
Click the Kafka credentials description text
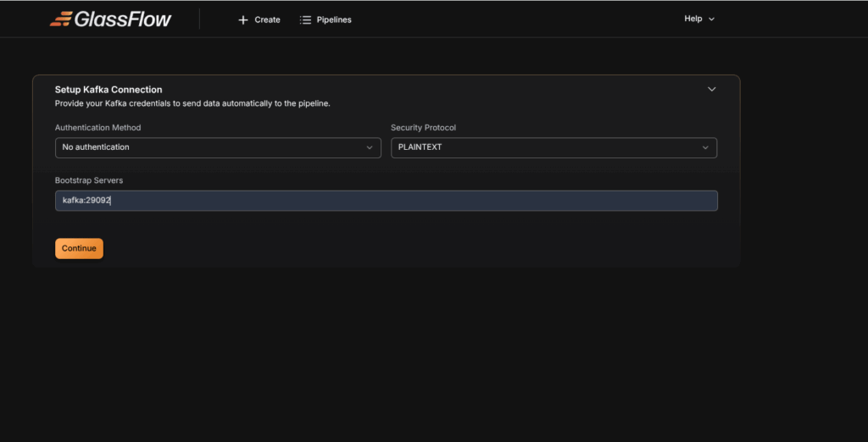[192, 103]
